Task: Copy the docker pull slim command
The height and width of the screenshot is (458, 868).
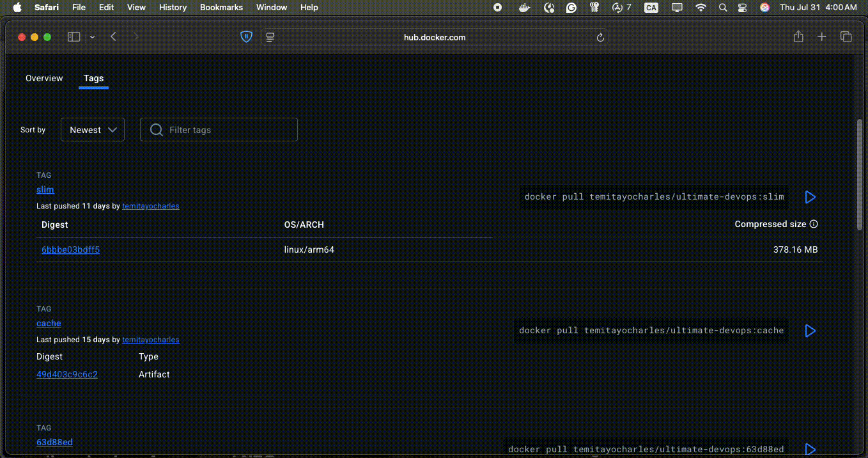Action: (654, 196)
